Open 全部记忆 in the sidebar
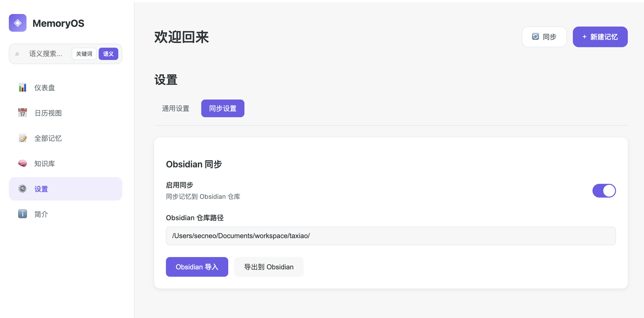 pos(48,138)
